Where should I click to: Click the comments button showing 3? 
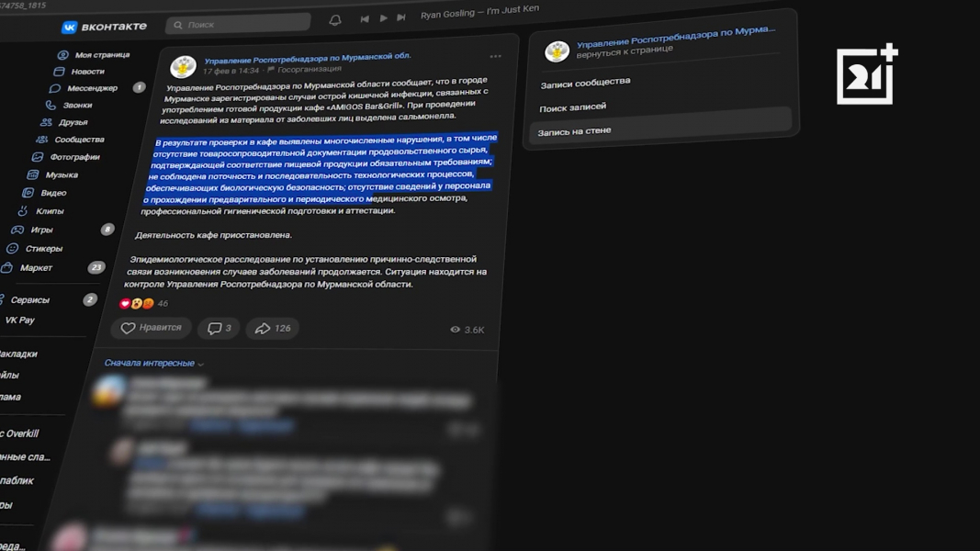[x=219, y=328]
